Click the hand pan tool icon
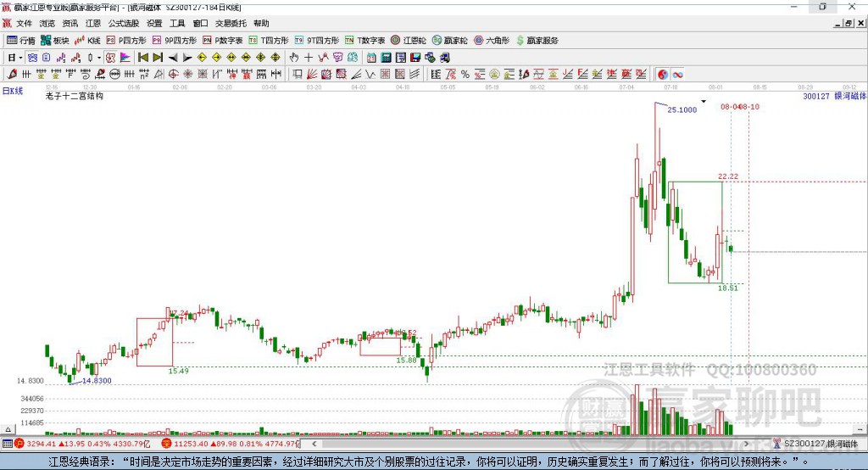868x470 pixels. 293,58
